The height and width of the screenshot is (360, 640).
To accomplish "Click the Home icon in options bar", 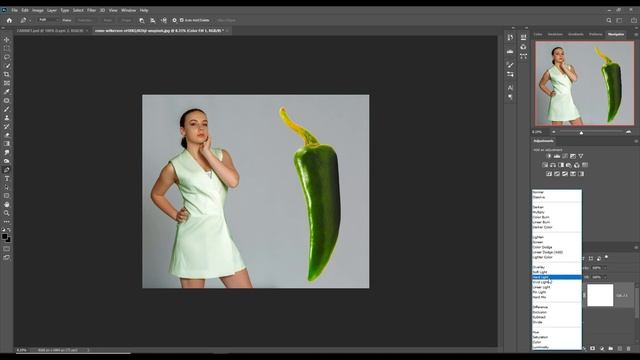I will (x=9, y=20).
